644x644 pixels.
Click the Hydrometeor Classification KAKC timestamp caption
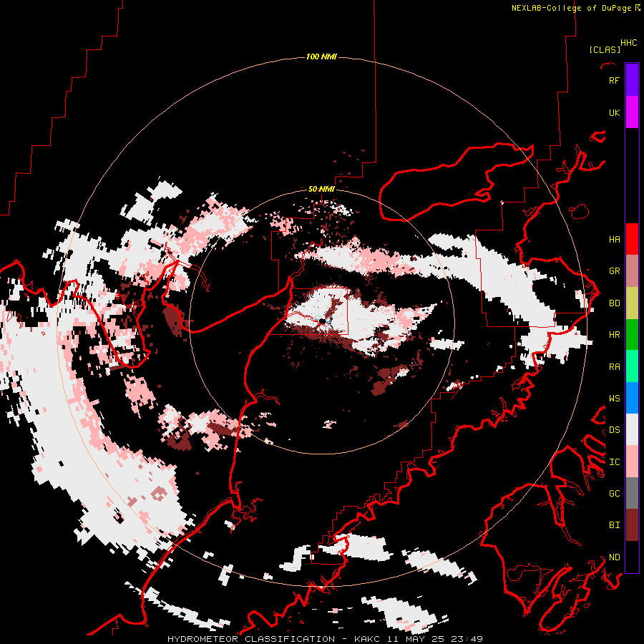click(x=325, y=639)
